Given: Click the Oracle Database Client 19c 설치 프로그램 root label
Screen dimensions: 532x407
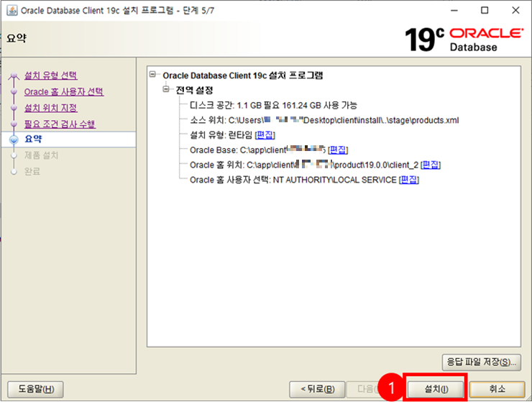Looking at the screenshot, I should [243, 76].
